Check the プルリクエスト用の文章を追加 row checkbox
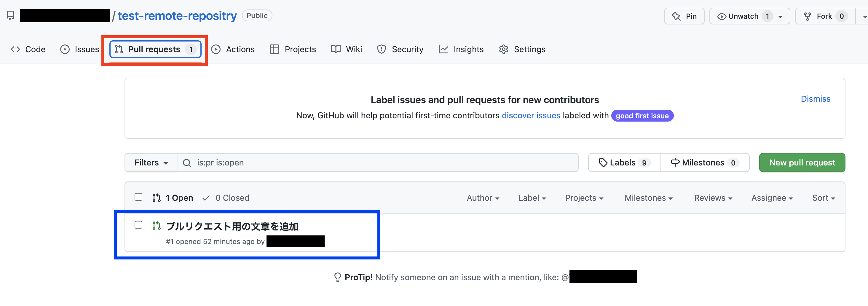 click(x=138, y=225)
